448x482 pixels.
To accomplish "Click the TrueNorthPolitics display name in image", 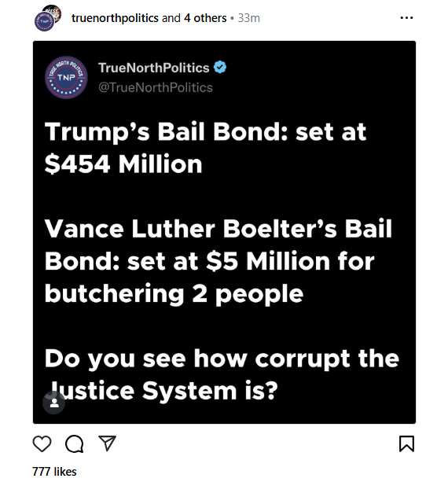I will [x=153, y=68].
